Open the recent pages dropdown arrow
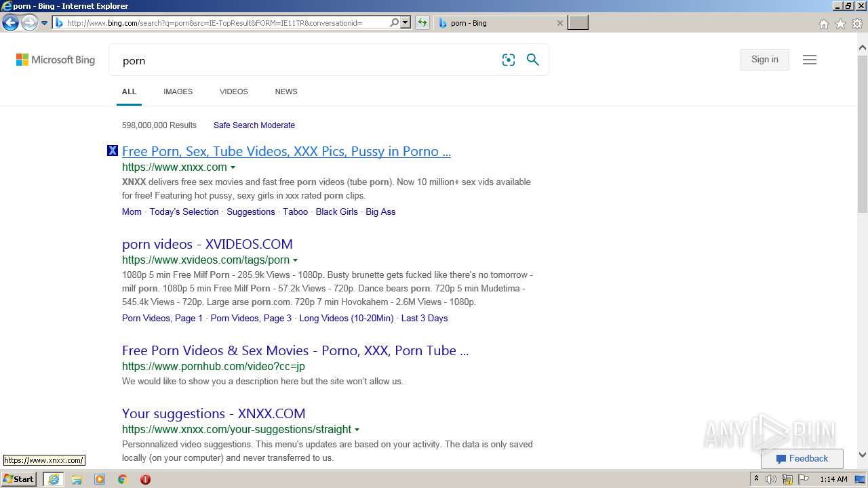This screenshot has width=868, height=488. (45, 23)
